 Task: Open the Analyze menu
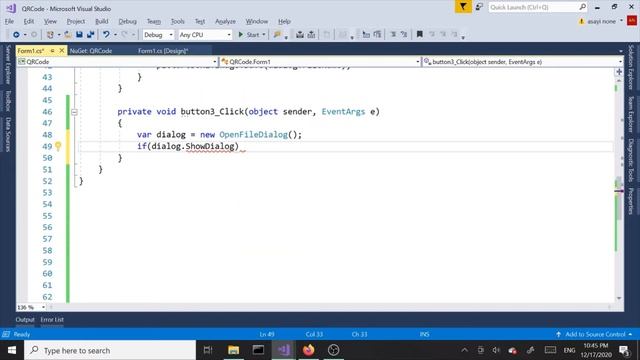[x=225, y=21]
